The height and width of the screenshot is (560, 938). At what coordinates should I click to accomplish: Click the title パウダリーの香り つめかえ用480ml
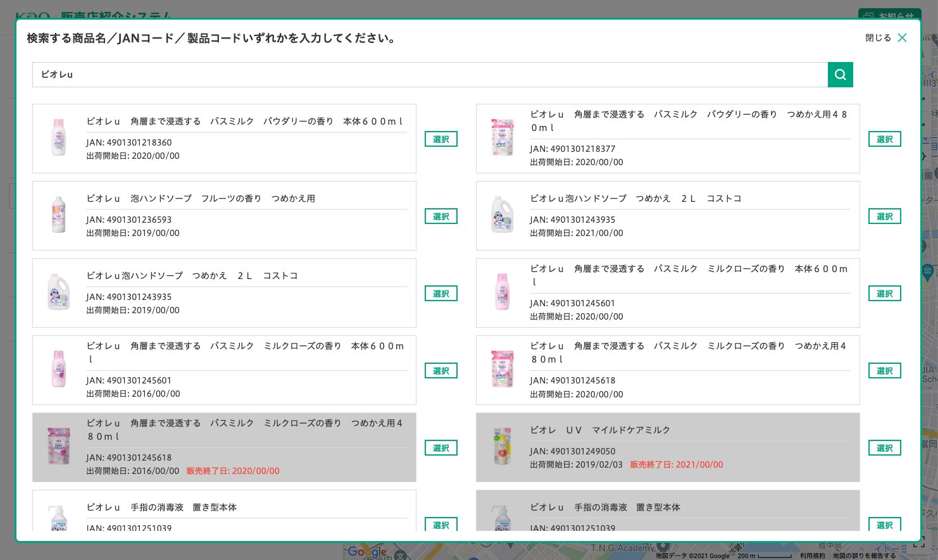pos(689,121)
